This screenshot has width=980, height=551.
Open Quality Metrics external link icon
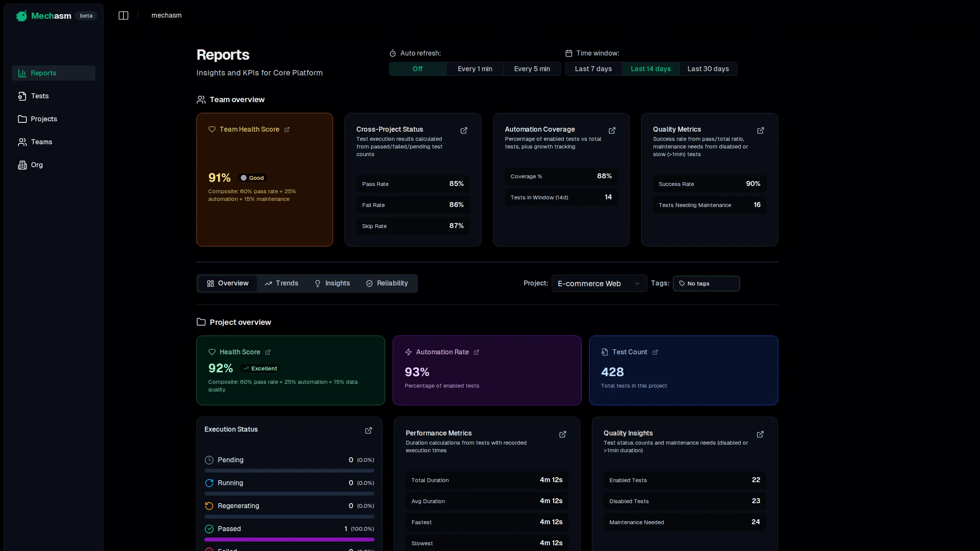click(760, 130)
